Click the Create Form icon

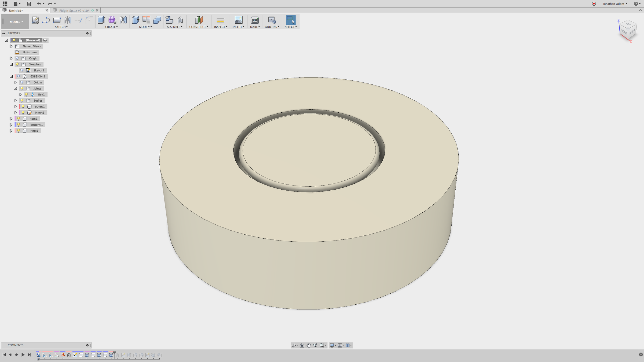pos(112,20)
